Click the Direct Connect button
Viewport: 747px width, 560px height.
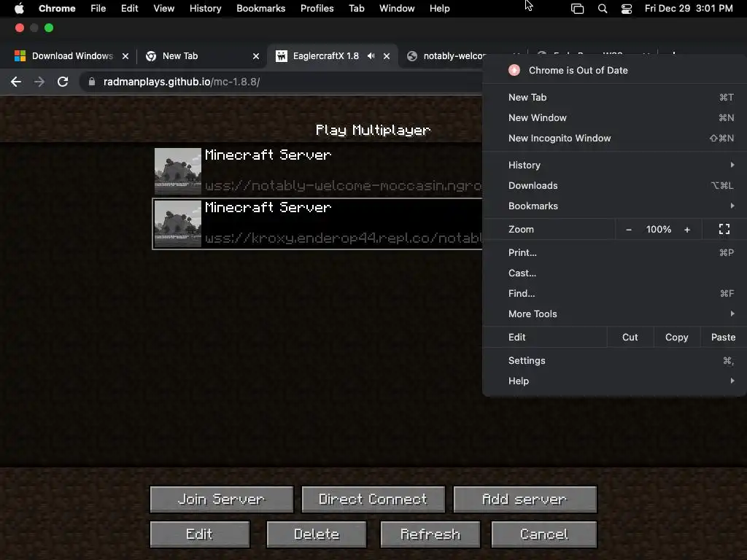click(x=373, y=499)
